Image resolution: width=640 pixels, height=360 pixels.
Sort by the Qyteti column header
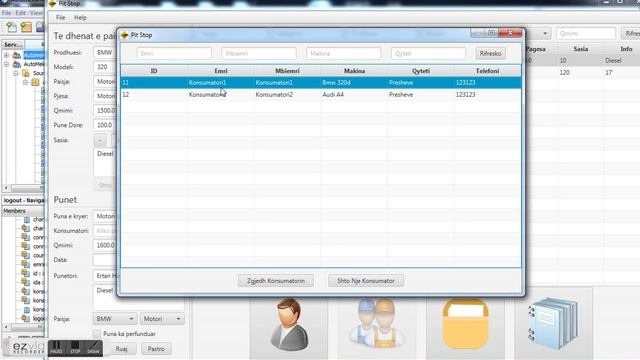421,71
